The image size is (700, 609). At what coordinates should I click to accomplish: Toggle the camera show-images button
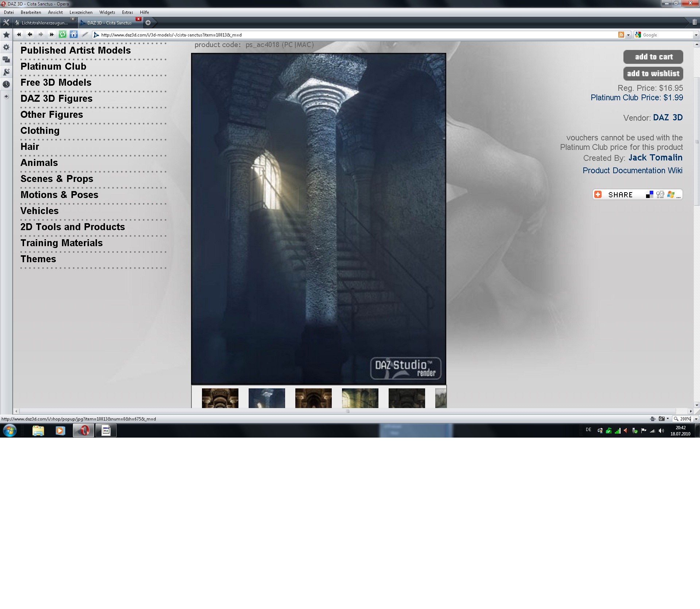661,419
